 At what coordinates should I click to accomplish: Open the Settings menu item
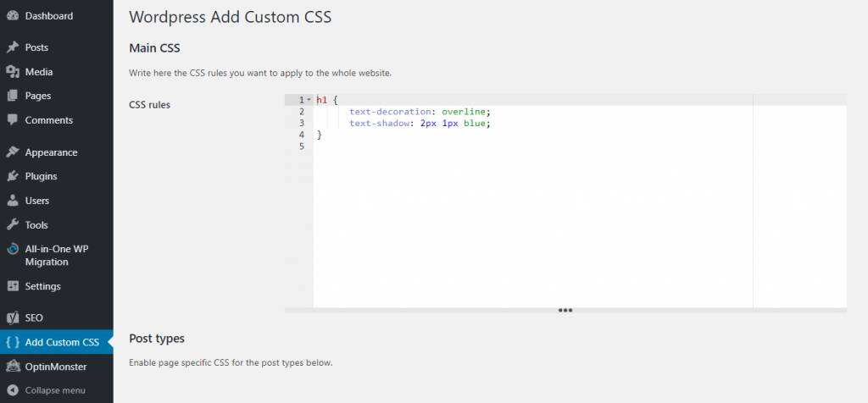pos(42,286)
